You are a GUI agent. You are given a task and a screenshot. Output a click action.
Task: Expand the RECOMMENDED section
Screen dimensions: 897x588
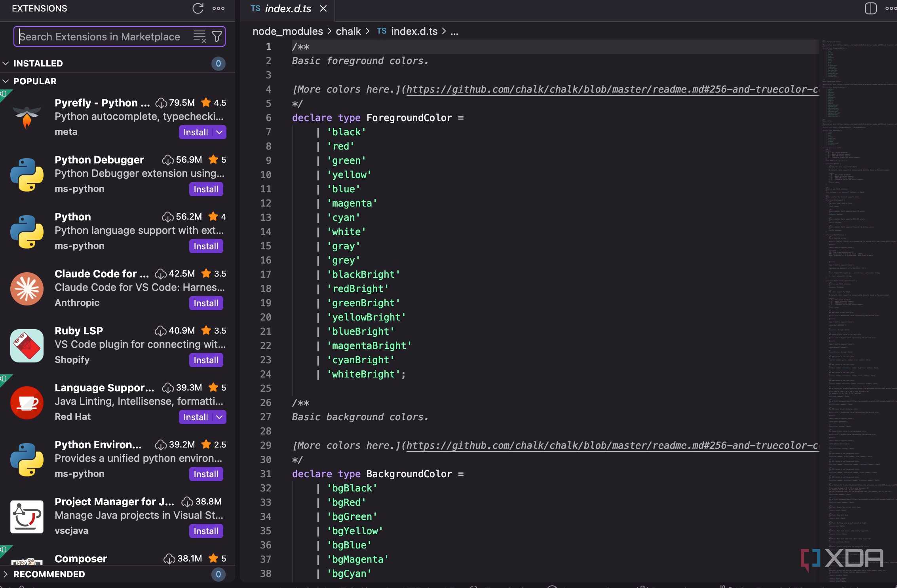click(6, 574)
